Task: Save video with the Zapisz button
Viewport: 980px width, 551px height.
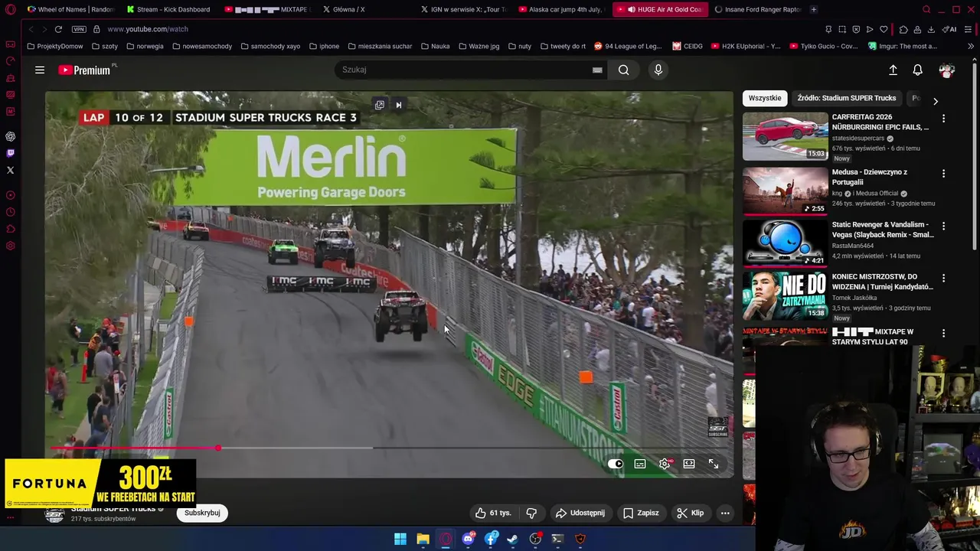Action: pos(641,513)
